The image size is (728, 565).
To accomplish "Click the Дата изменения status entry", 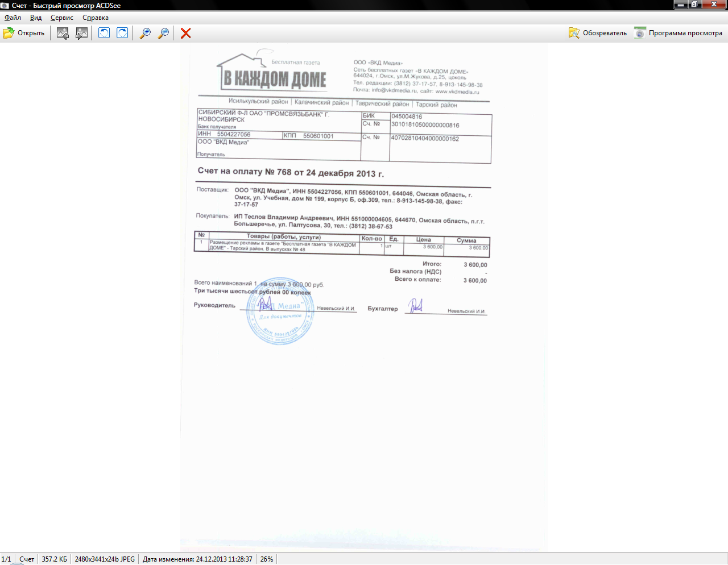I will click(x=197, y=559).
